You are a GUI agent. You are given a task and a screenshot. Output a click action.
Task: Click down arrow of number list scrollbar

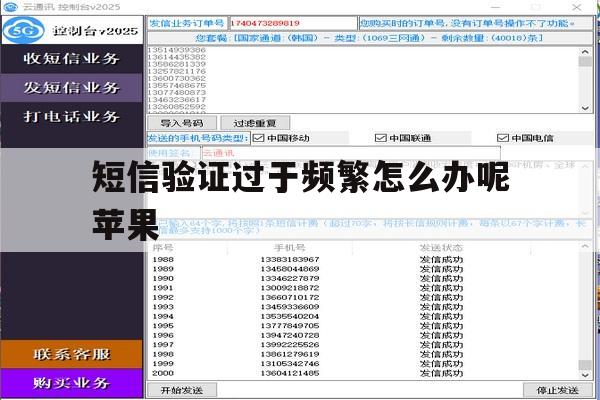(585, 108)
